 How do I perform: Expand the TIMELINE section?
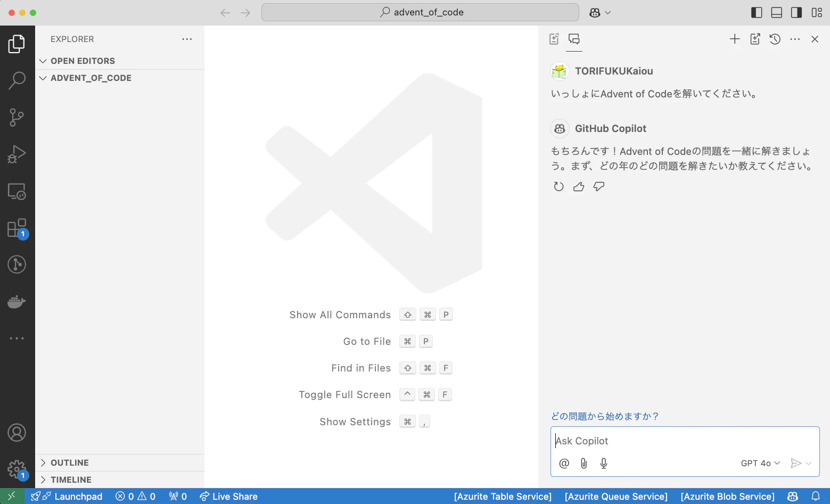pyautogui.click(x=120, y=480)
